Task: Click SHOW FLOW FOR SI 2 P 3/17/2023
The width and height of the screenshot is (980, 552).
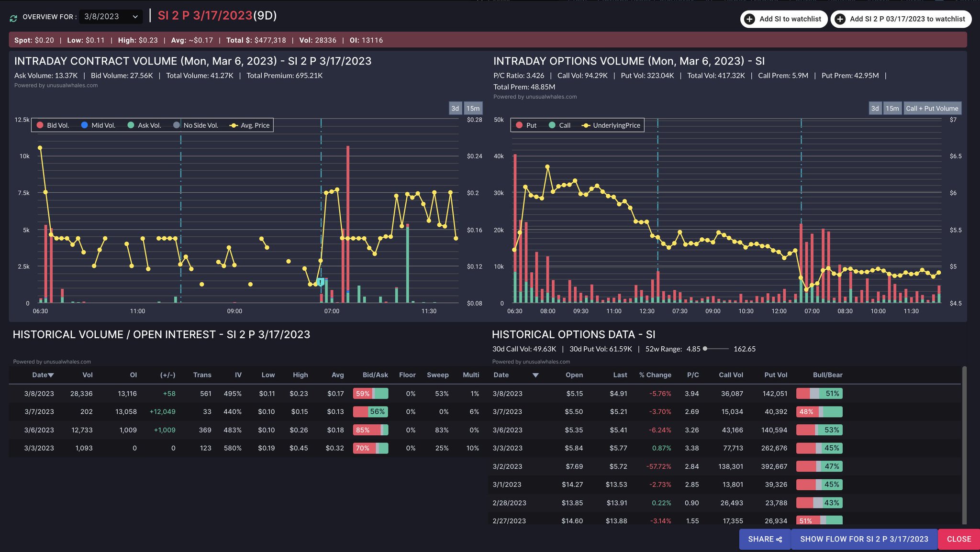Action: (x=864, y=539)
